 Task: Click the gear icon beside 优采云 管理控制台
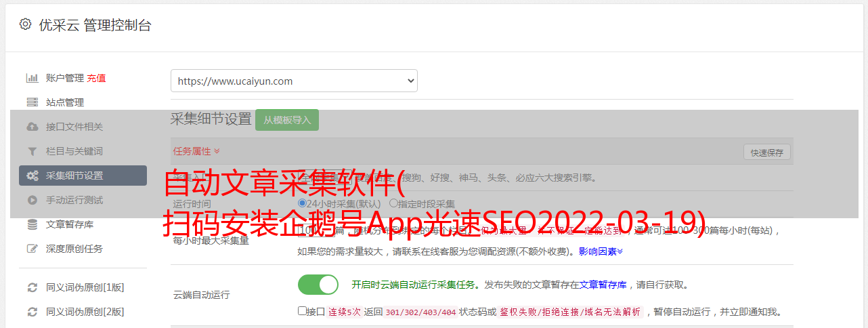25,24
